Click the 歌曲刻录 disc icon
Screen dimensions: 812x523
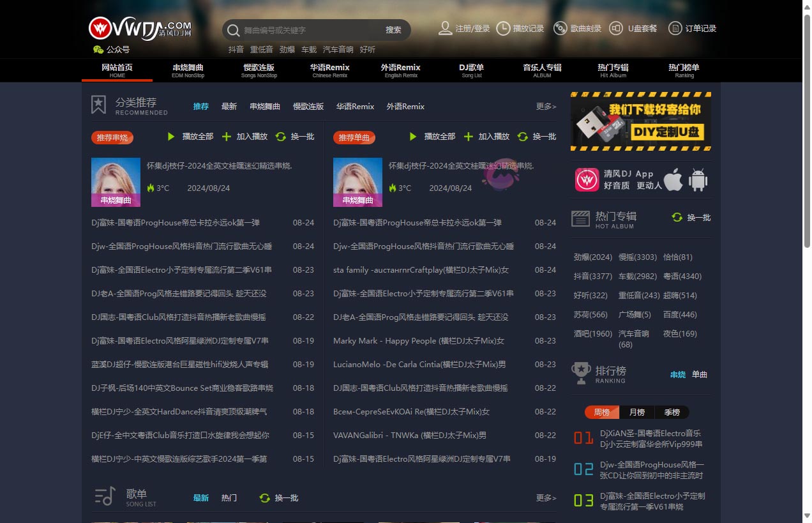560,28
